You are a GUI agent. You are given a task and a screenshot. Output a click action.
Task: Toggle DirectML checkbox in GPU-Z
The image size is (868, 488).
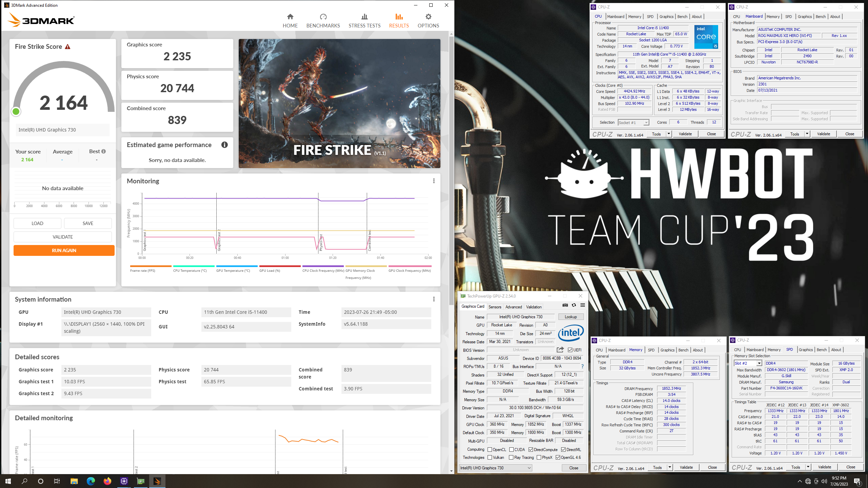coord(563,450)
